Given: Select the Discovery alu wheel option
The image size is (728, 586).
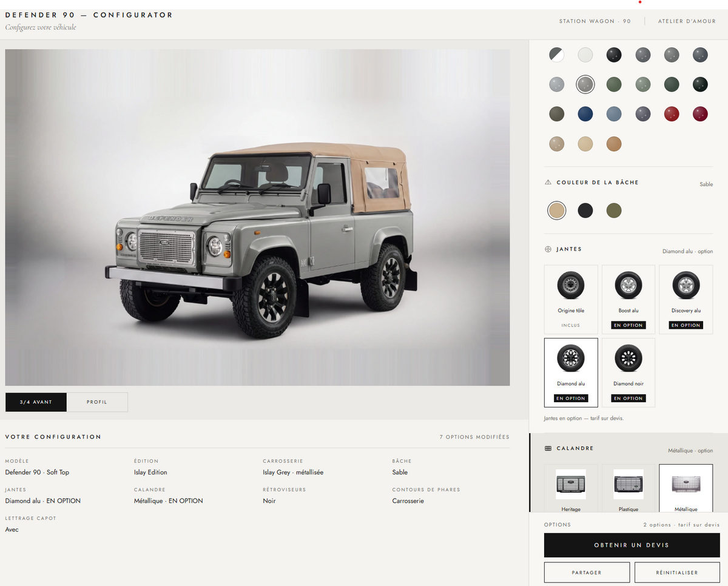Looking at the screenshot, I should click(686, 300).
